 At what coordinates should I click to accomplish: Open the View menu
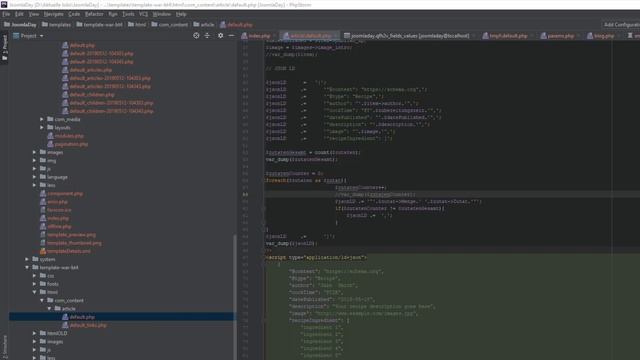point(33,14)
